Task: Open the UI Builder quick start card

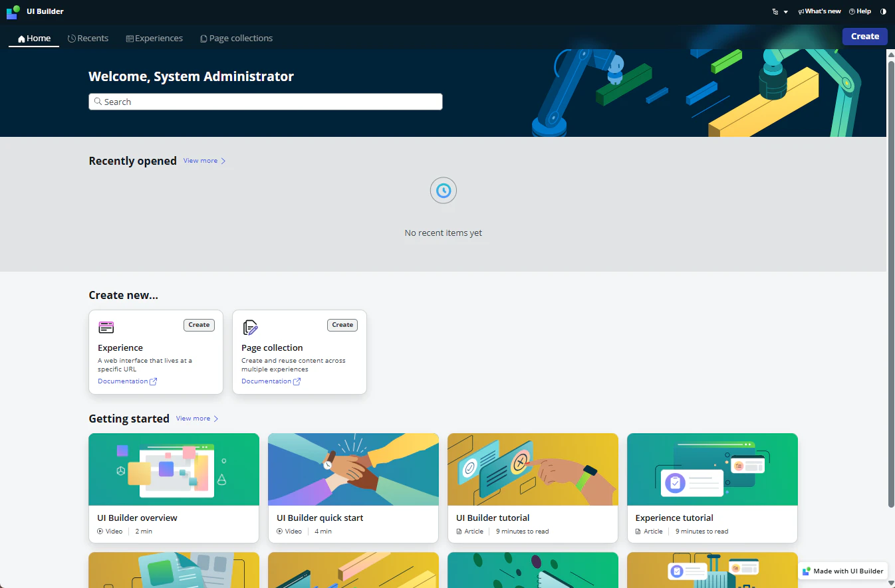Action: pyautogui.click(x=353, y=488)
